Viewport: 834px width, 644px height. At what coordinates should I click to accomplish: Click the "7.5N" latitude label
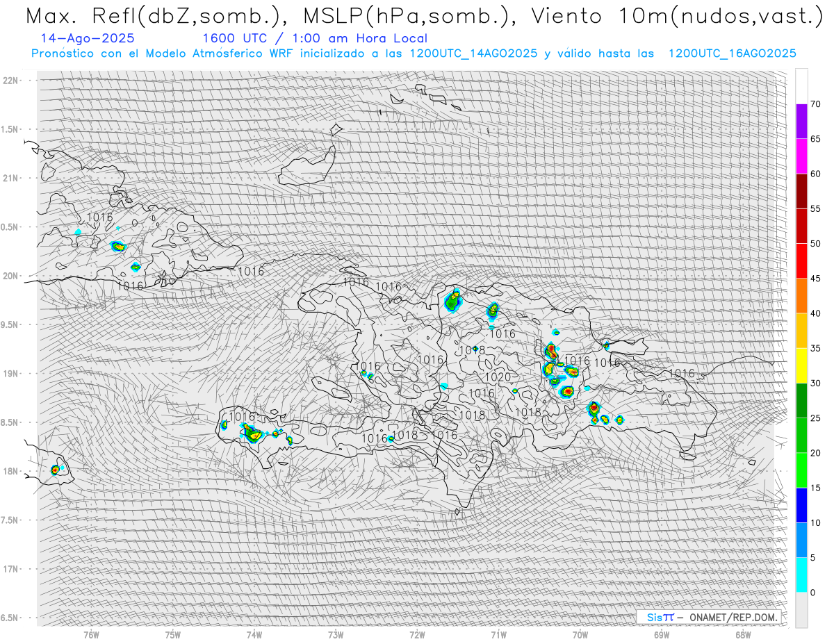click(x=9, y=520)
